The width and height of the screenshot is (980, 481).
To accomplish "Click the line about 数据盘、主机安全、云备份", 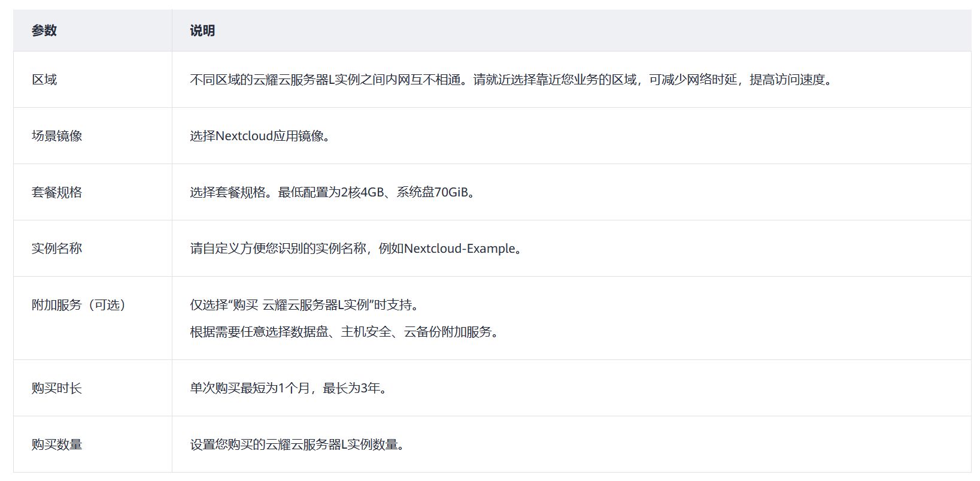I will [346, 332].
